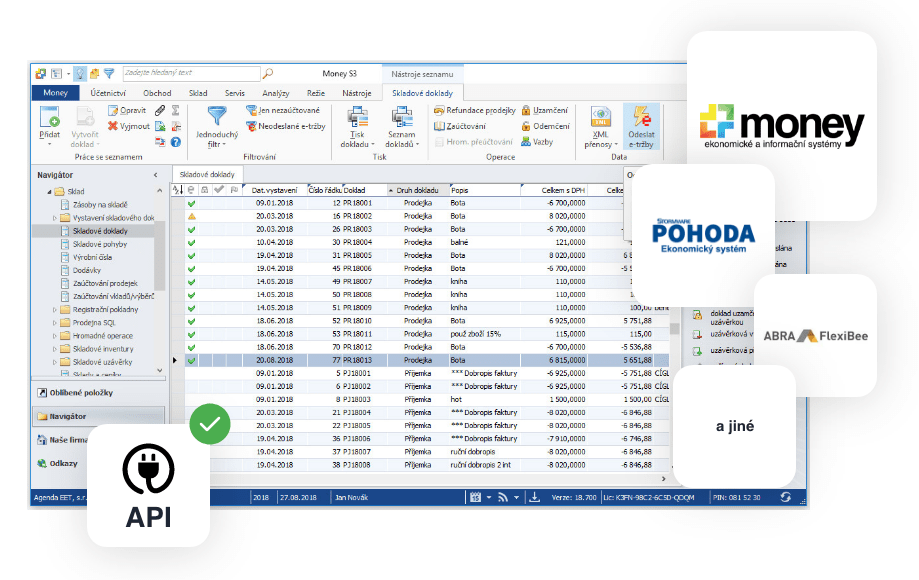Image resolution: width=919 pixels, height=580 pixels.
Task: Click the sort icon in the table header
Action: (178, 190)
